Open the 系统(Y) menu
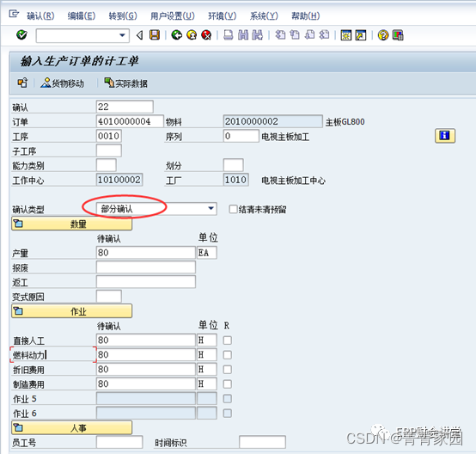This screenshot has height=454, width=476. [x=264, y=15]
